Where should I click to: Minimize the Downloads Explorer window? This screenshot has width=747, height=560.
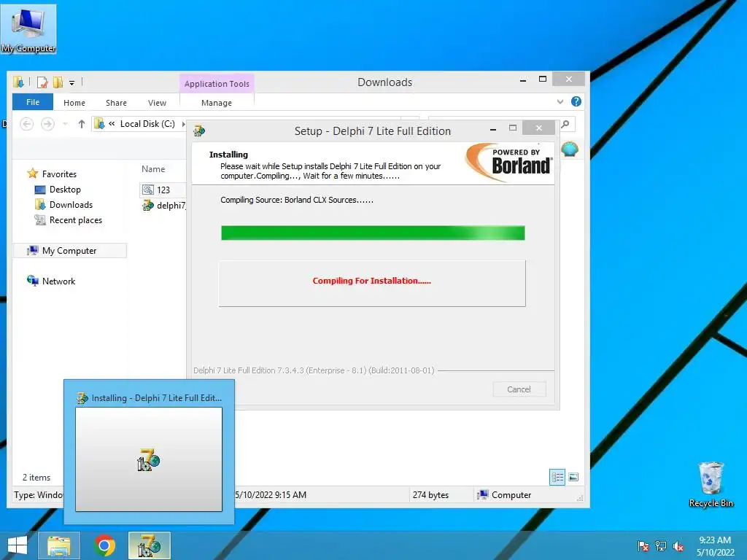tap(523, 79)
